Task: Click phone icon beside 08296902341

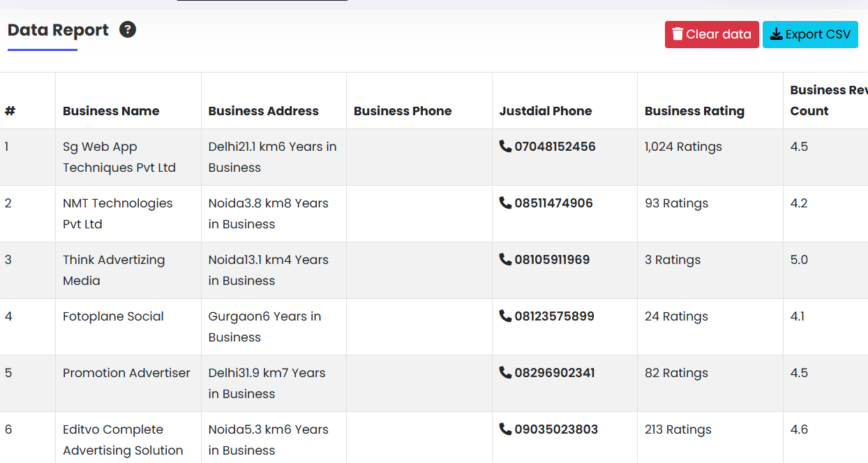Action: 505,372
